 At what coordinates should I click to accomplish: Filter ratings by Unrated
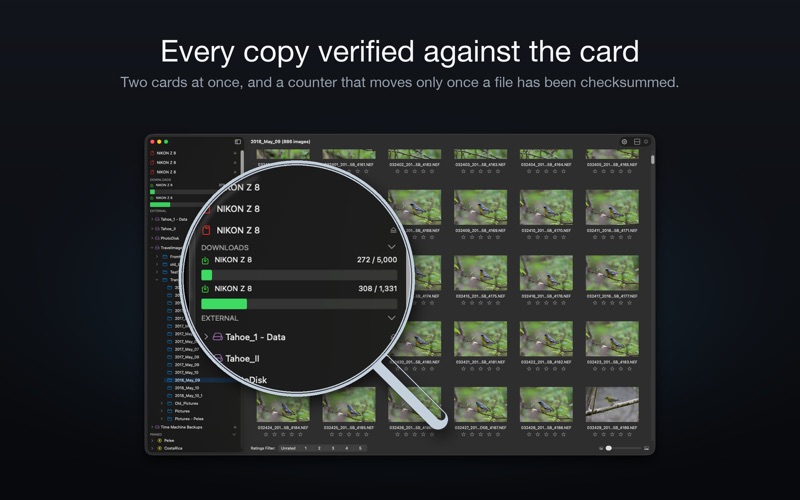click(x=288, y=448)
